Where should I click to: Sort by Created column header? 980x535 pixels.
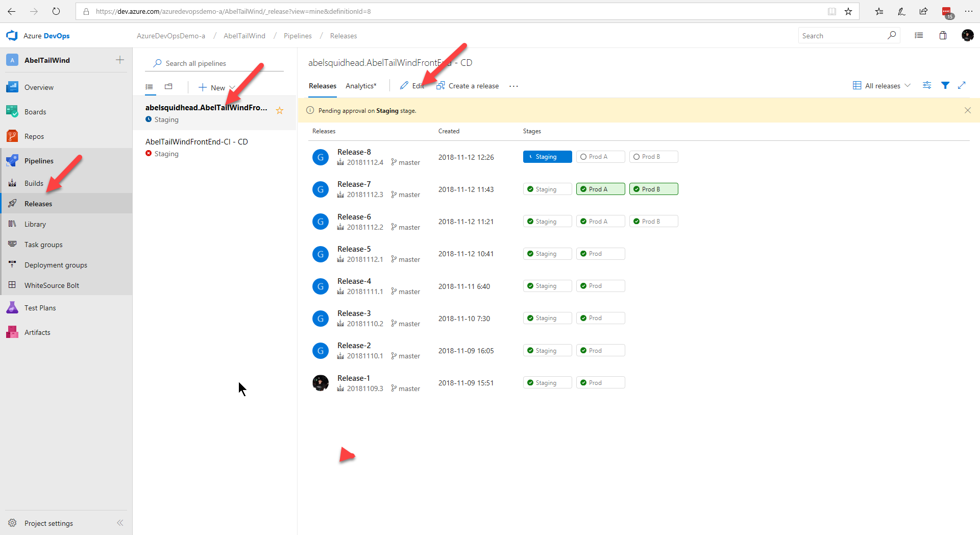pyautogui.click(x=449, y=131)
